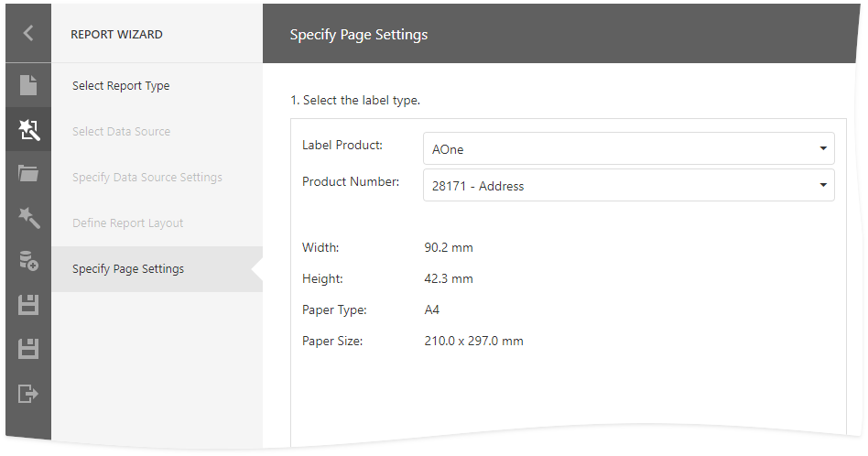Click the REPORT WIZARD heading
The image size is (868, 456).
(117, 35)
